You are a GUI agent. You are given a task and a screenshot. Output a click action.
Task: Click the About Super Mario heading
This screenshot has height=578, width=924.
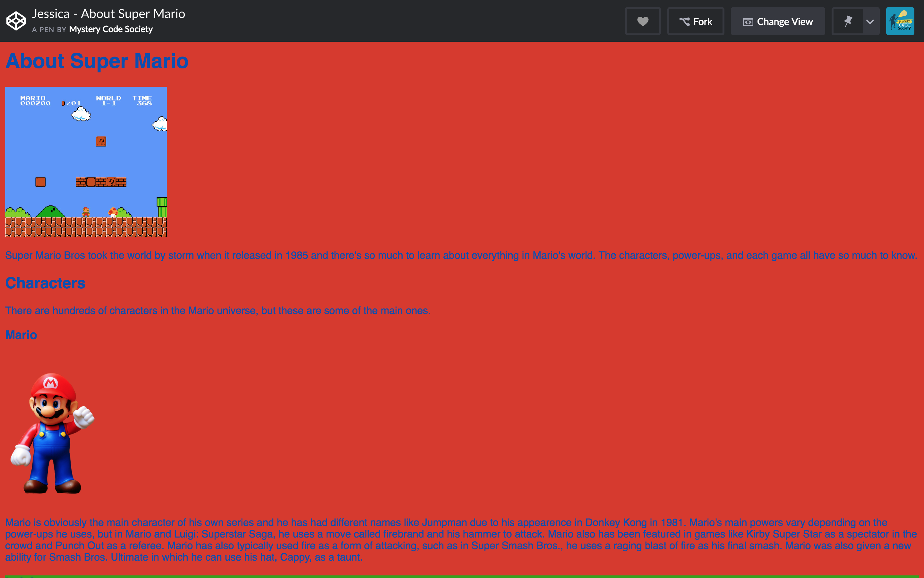(x=97, y=61)
